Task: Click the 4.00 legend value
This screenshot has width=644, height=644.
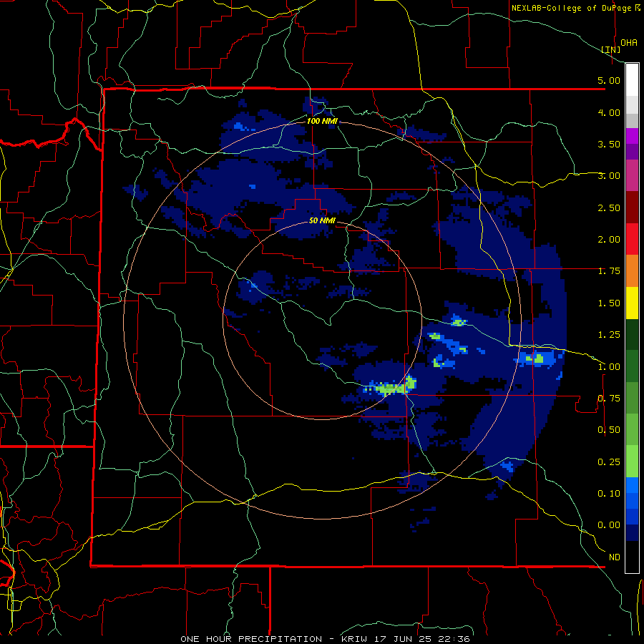Action: pyautogui.click(x=609, y=112)
